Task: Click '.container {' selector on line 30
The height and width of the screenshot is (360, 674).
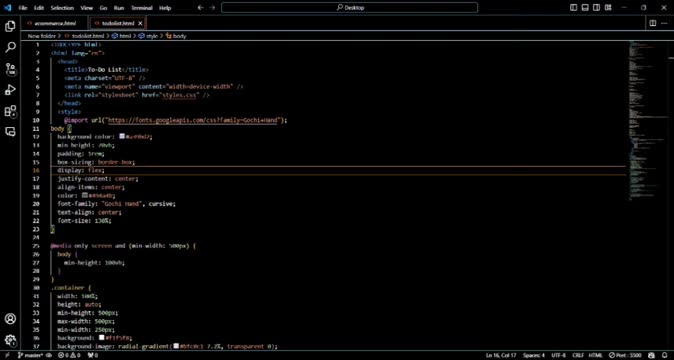Action: coord(71,288)
